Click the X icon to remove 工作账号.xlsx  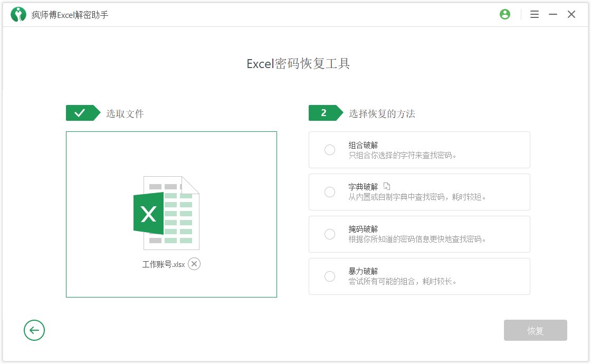[194, 264]
